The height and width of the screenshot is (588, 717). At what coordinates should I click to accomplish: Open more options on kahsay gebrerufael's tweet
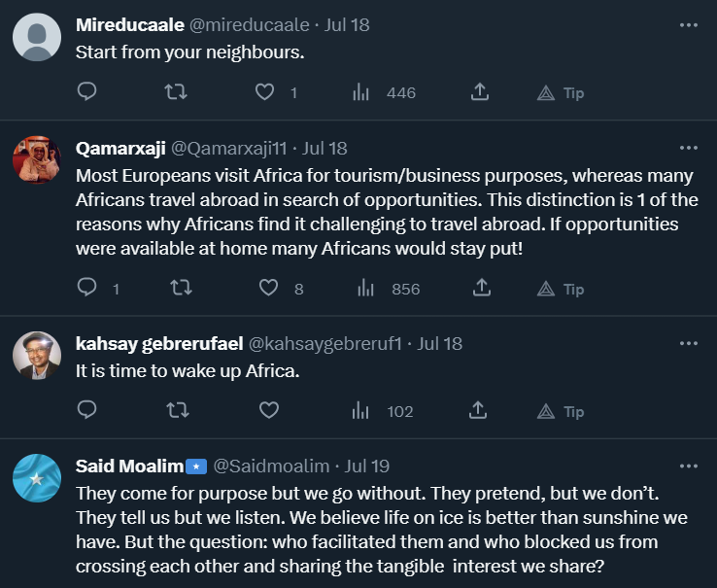[689, 343]
